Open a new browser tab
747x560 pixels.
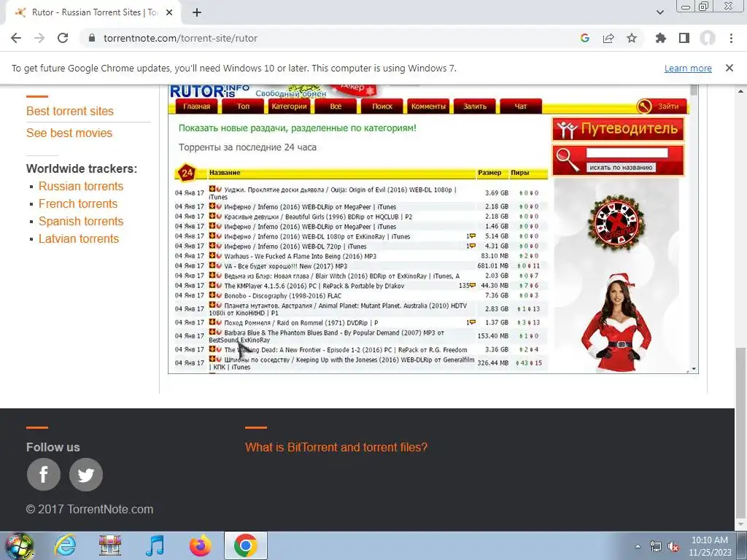point(197,12)
